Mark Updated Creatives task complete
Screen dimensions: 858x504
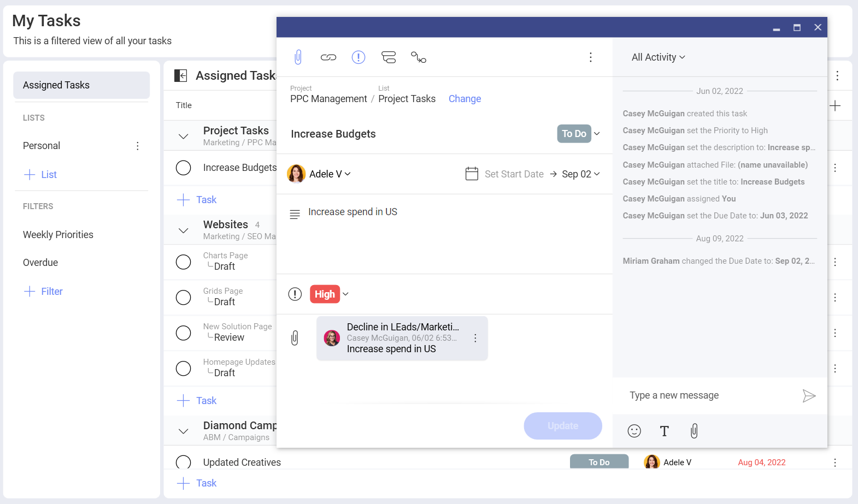point(184,463)
